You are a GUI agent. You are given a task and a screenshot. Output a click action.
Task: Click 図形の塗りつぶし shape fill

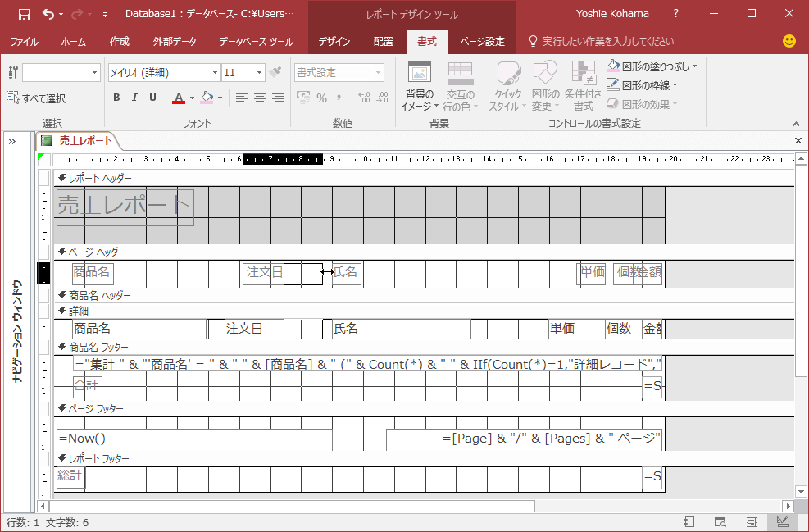648,66
